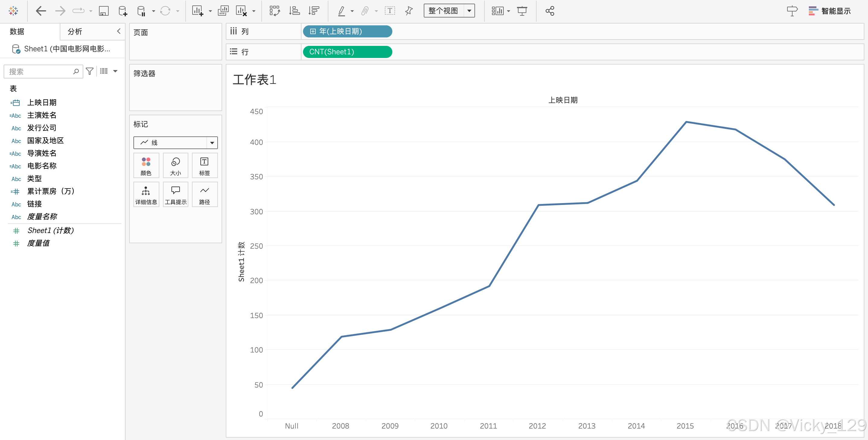The height and width of the screenshot is (440, 868).
Task: Click the 详细信息 detail button
Action: 146,195
